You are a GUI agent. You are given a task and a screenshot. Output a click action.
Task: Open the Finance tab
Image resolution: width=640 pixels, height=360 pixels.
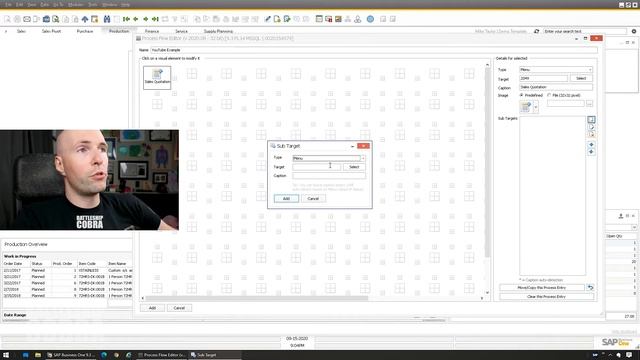coord(152,31)
